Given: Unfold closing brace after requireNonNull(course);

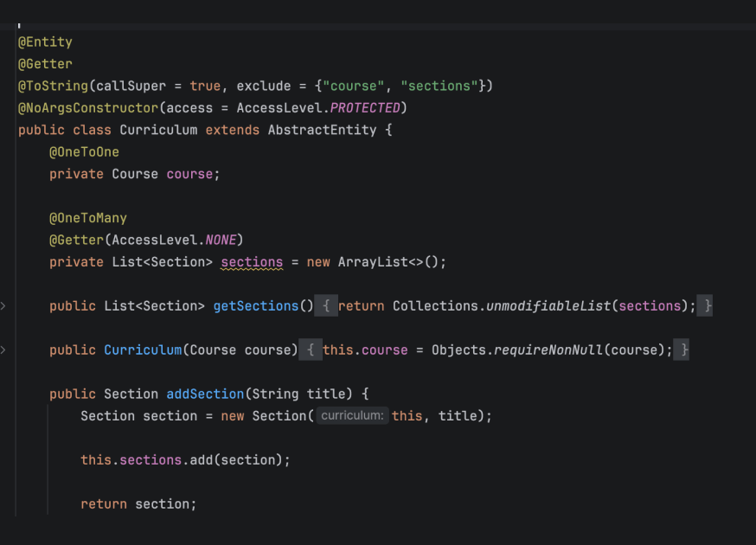Looking at the screenshot, I should 682,349.
